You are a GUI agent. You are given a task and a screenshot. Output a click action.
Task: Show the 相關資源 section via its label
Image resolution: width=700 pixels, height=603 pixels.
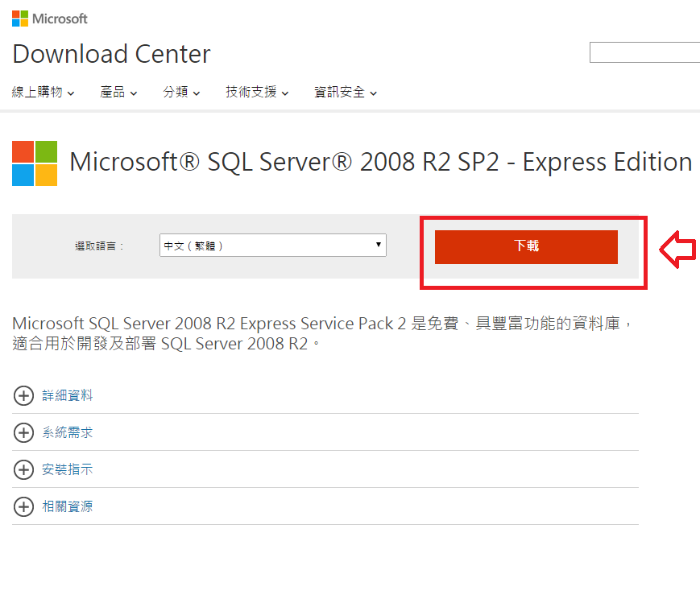(x=68, y=506)
